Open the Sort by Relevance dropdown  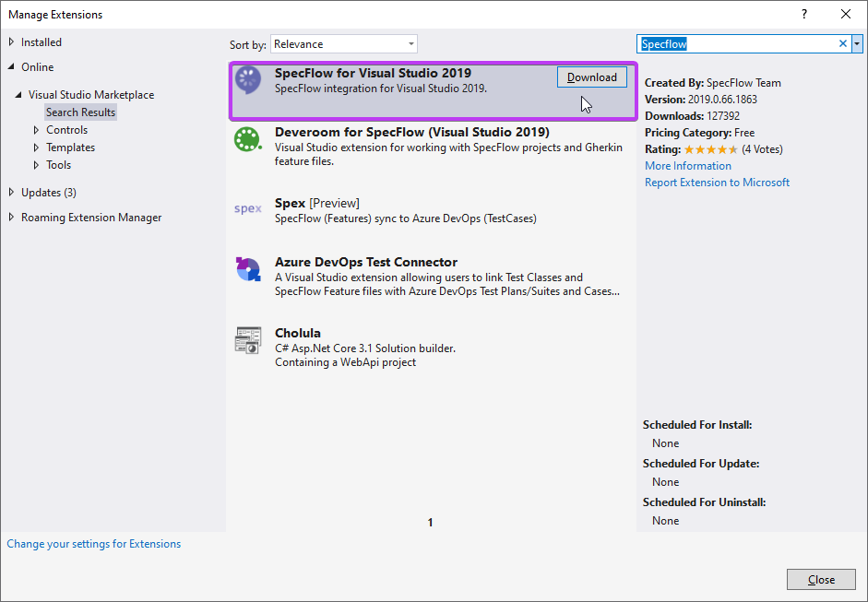tap(344, 44)
